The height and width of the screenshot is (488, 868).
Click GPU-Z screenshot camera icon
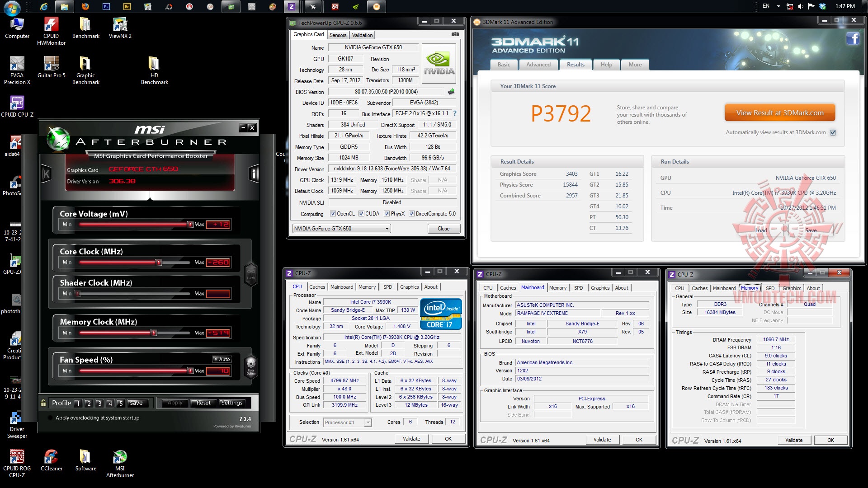tap(455, 34)
